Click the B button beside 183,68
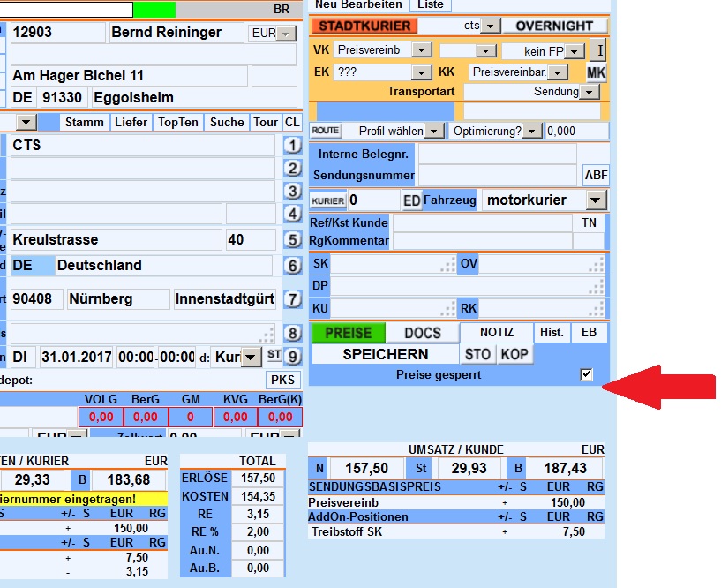The width and height of the screenshot is (721, 588). [x=82, y=480]
